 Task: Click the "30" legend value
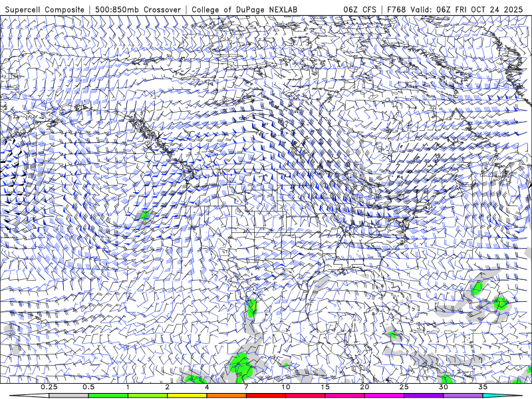click(444, 387)
